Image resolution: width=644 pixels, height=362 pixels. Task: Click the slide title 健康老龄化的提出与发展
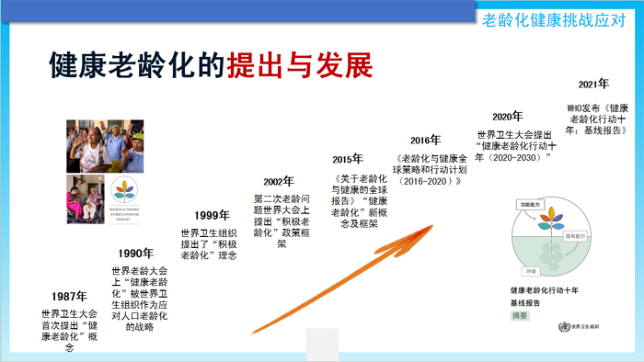(x=211, y=65)
